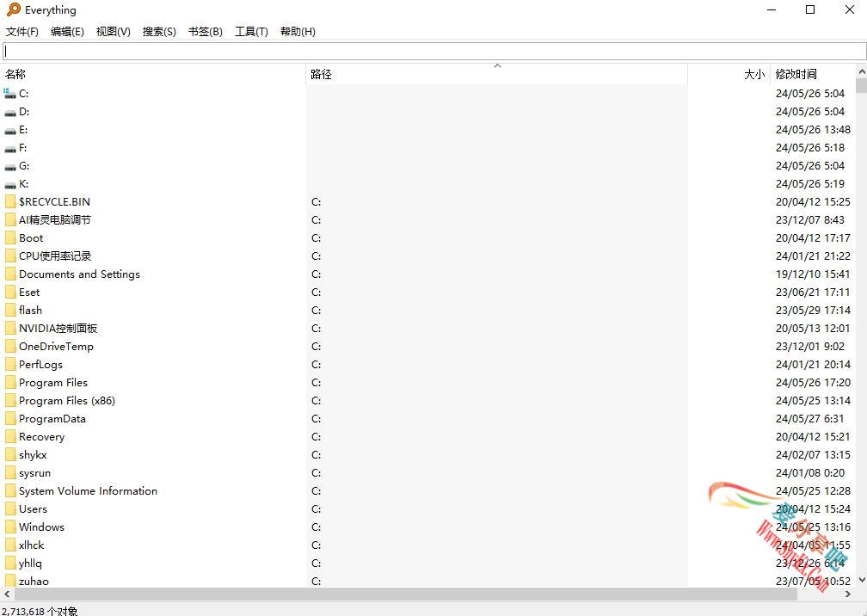Click the Recovery folder icon
The image size is (867, 616).
(x=10, y=437)
